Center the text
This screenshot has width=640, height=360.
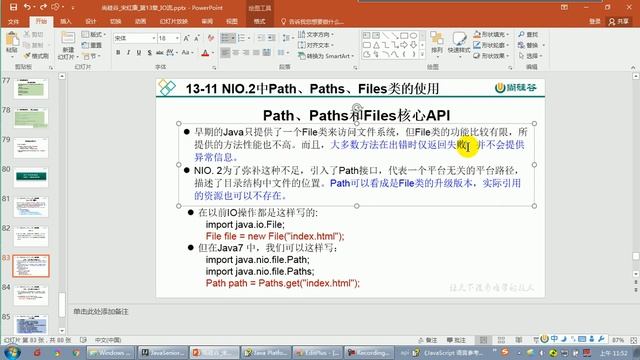(236, 52)
